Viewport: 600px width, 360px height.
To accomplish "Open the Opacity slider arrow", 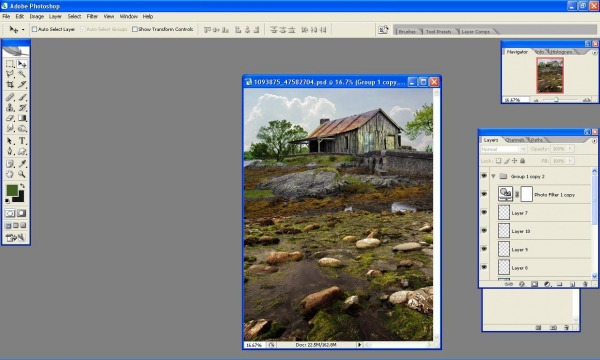I will point(570,149).
